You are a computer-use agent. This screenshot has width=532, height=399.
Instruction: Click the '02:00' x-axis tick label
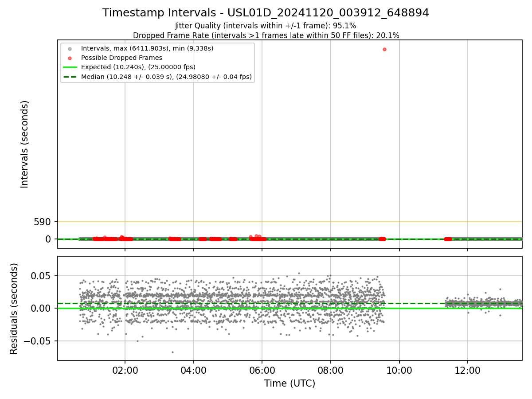(125, 370)
